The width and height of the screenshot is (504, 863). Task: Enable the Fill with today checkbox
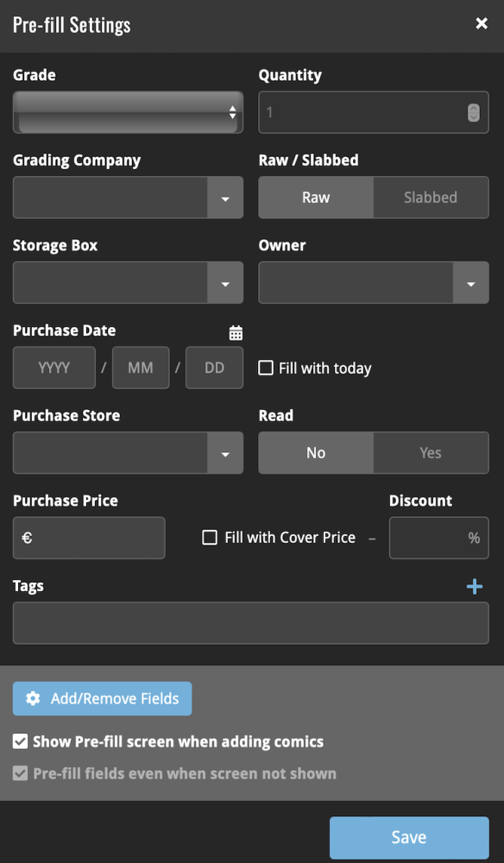point(265,368)
